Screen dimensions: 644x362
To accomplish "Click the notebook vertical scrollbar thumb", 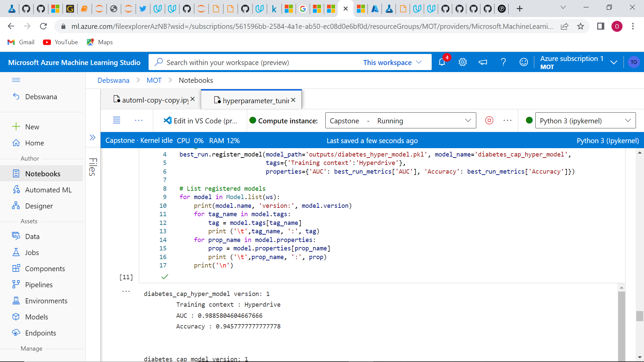I will pos(640,316).
